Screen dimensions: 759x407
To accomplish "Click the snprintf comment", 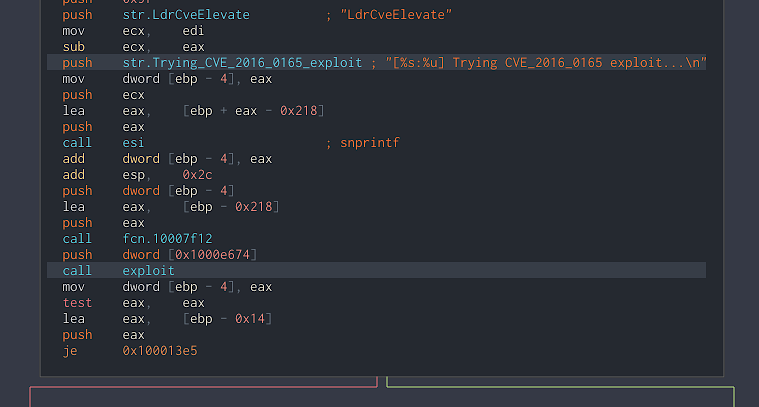I will (x=369, y=143).
